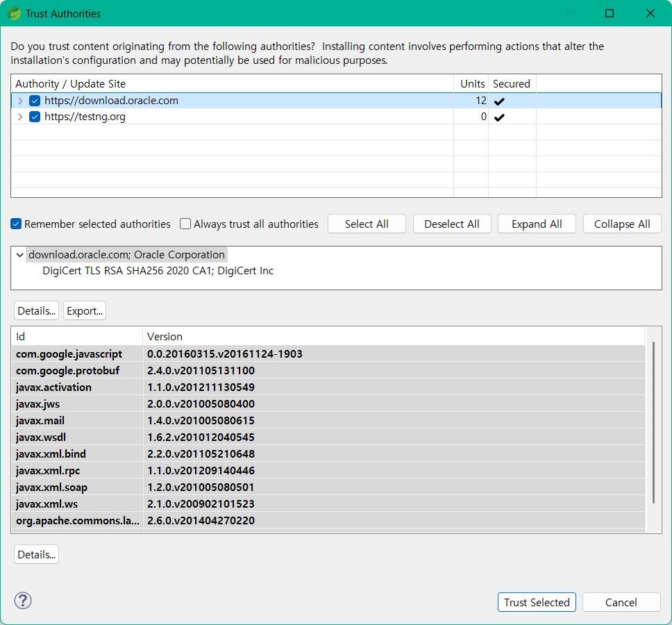Image resolution: width=672 pixels, height=625 pixels.
Task: Maximize the Trust Authorities window
Action: pos(610,13)
